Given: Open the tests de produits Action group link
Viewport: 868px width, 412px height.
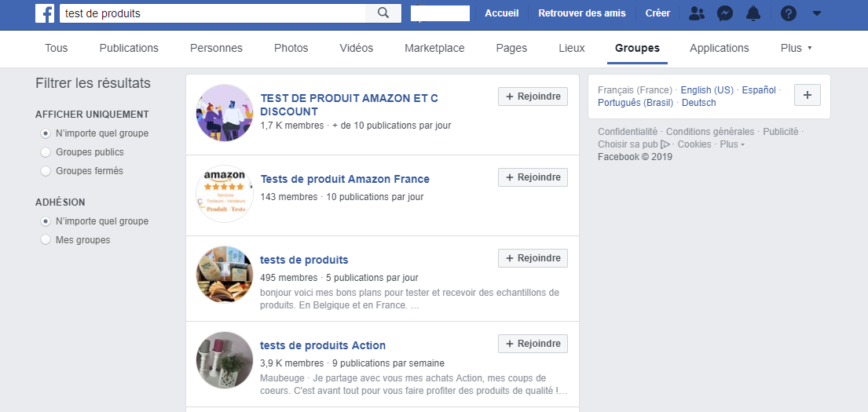Looking at the screenshot, I should [323, 345].
